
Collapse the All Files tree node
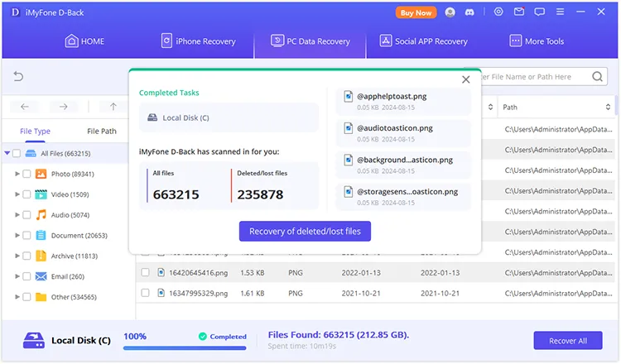point(7,153)
